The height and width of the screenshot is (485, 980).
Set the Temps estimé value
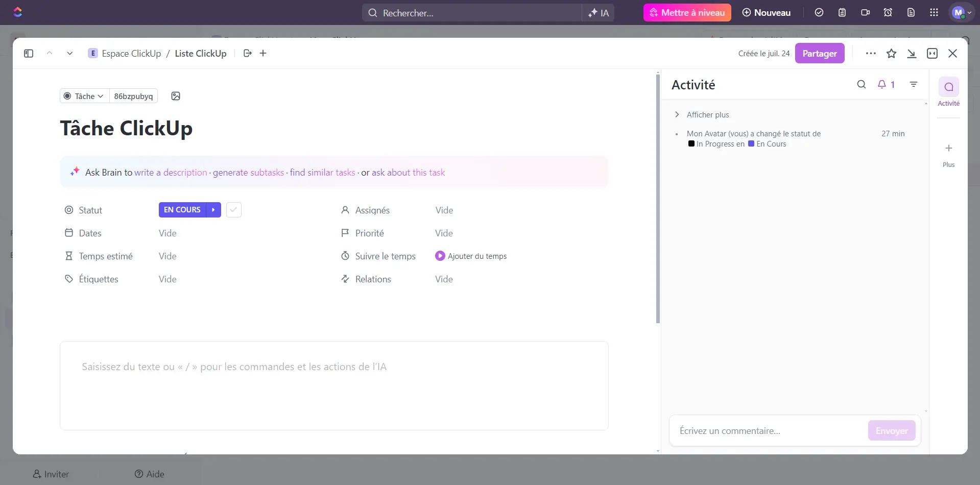168,256
